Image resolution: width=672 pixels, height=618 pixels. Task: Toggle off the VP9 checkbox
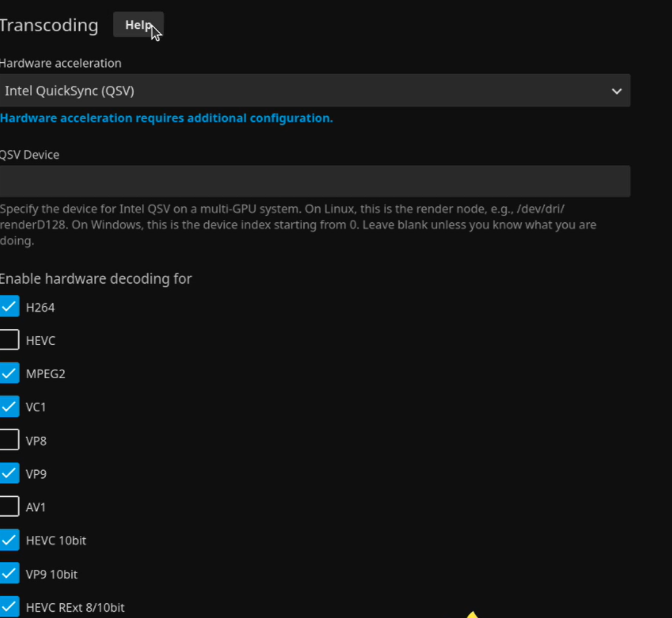click(x=10, y=473)
